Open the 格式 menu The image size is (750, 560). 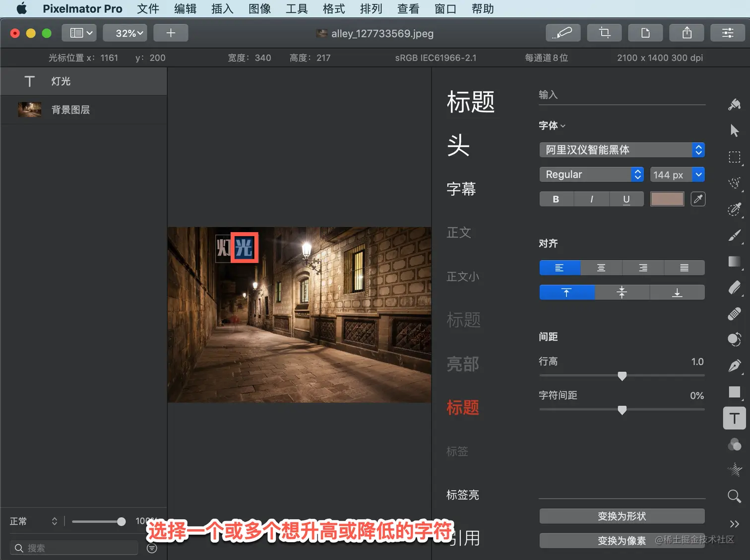[334, 9]
